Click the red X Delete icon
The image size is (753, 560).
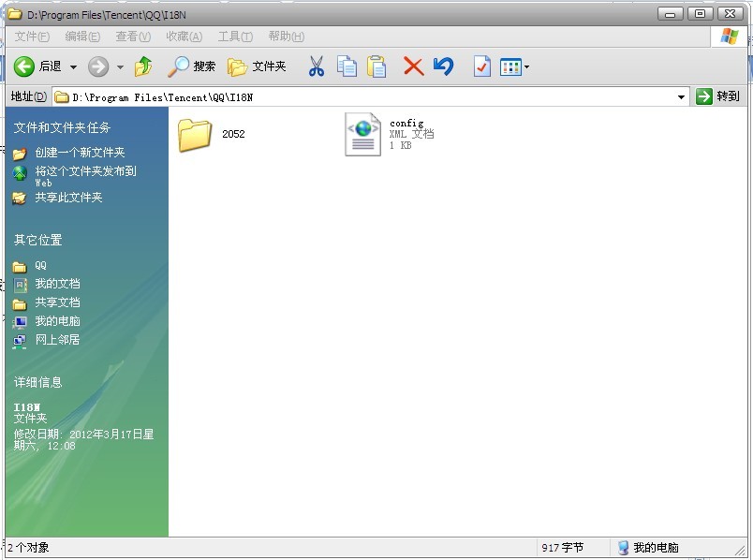pyautogui.click(x=413, y=66)
